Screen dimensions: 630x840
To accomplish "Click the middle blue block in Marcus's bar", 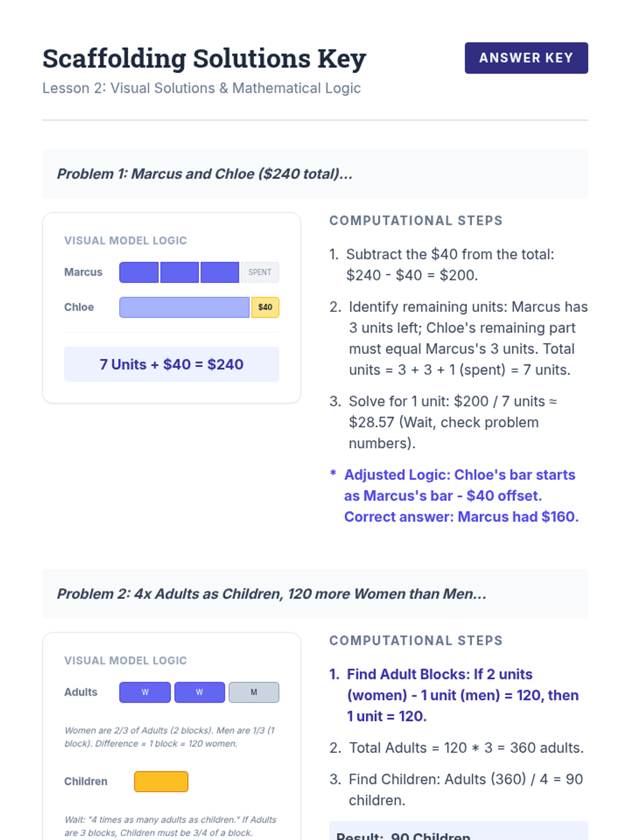I will pyautogui.click(x=180, y=272).
